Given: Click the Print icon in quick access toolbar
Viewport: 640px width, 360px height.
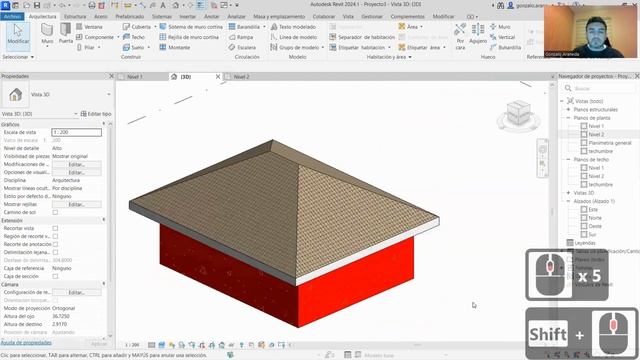Looking at the screenshot, I should (x=92, y=5).
